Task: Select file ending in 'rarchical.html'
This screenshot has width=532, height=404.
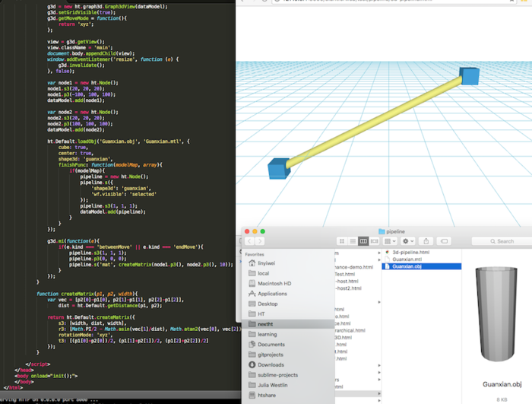Action: tap(350, 330)
